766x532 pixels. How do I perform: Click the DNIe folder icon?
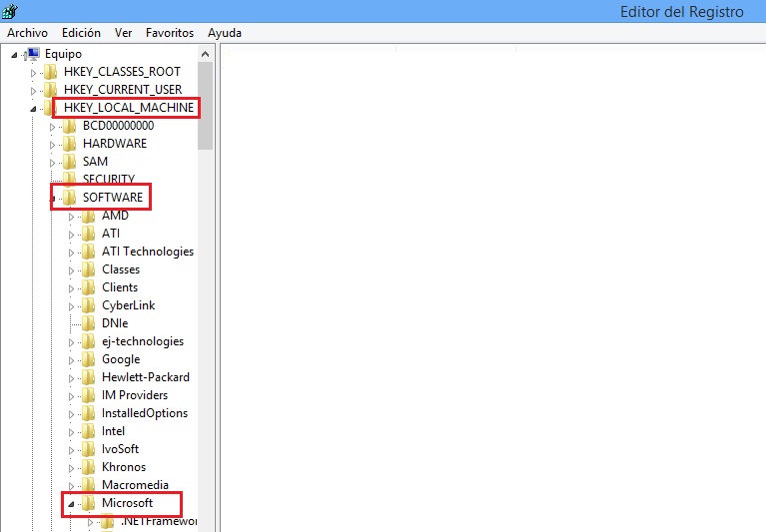pos(89,323)
